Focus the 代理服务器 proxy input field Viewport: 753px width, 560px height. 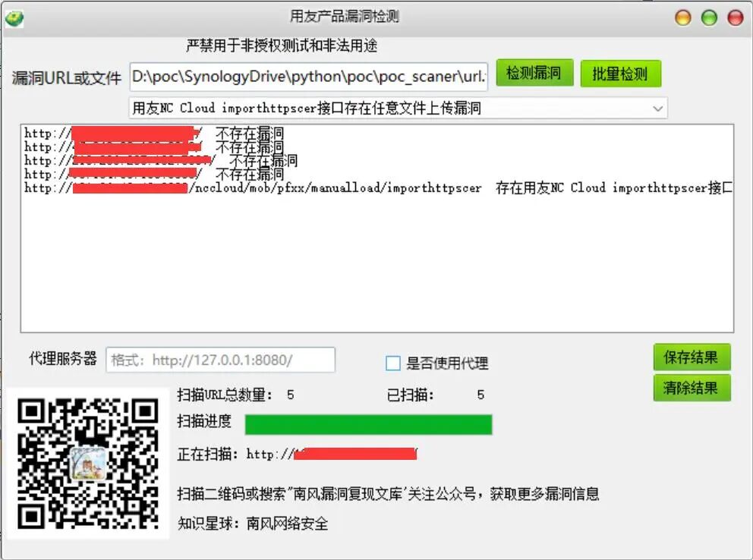pyautogui.click(x=220, y=360)
